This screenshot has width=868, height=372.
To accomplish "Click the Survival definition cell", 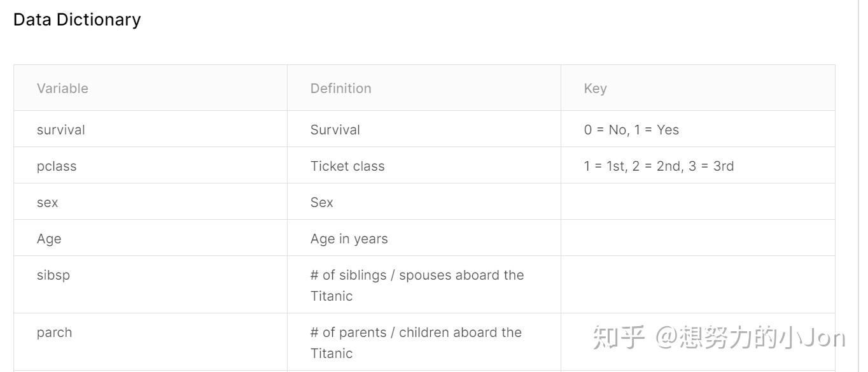I will click(x=335, y=130).
